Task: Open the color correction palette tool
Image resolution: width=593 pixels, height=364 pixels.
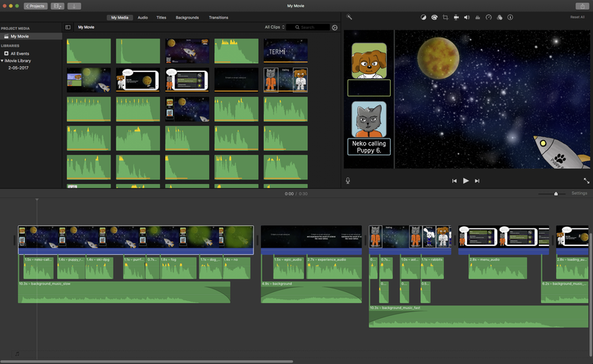Action: click(x=434, y=17)
